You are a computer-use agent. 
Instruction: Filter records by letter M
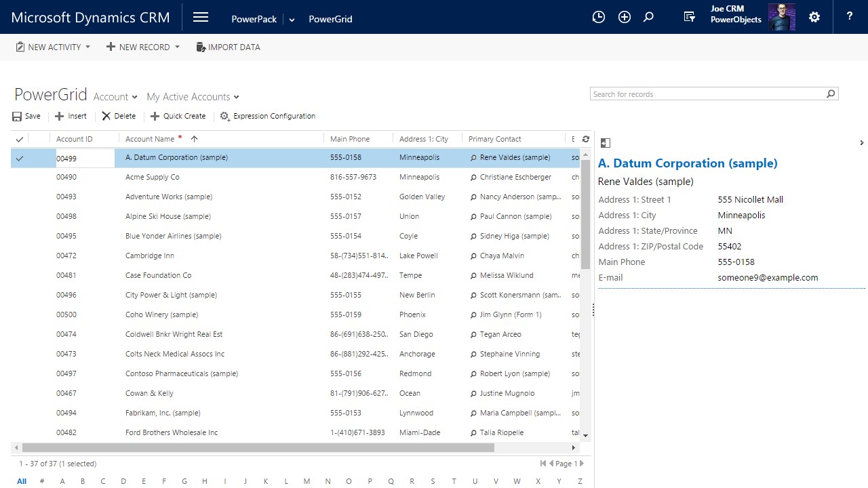tap(307, 481)
